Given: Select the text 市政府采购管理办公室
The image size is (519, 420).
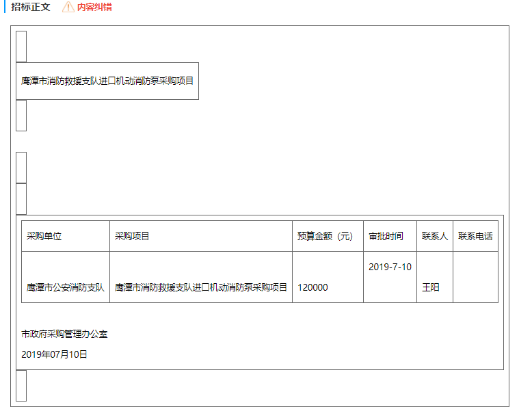Looking at the screenshot, I should 64,334.
